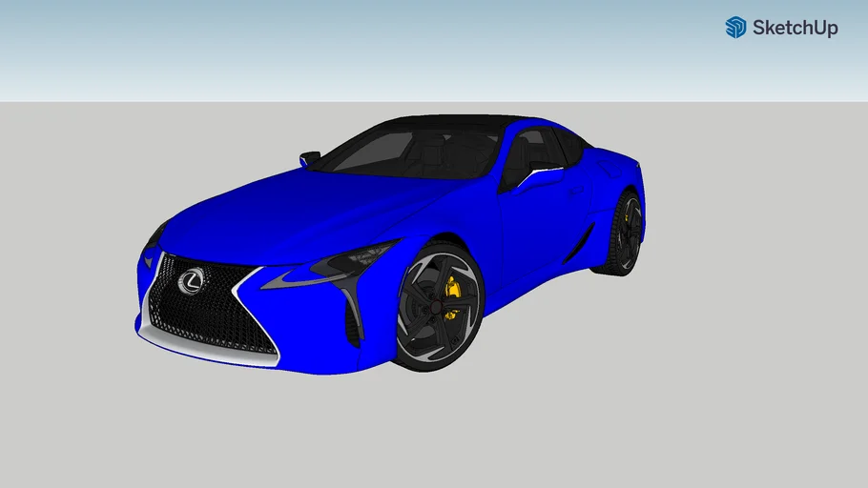Click the Lexus emblem on the grille
868x488 pixels.
[x=193, y=279]
